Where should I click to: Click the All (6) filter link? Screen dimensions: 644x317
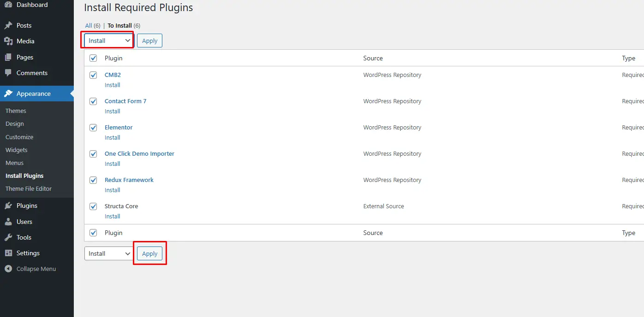click(93, 25)
